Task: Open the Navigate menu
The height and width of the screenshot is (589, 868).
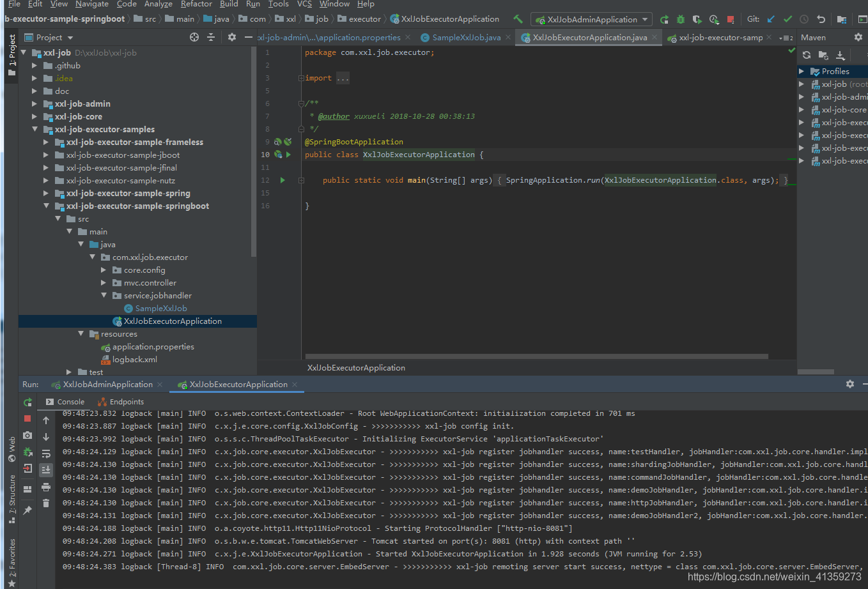Action: point(92,4)
